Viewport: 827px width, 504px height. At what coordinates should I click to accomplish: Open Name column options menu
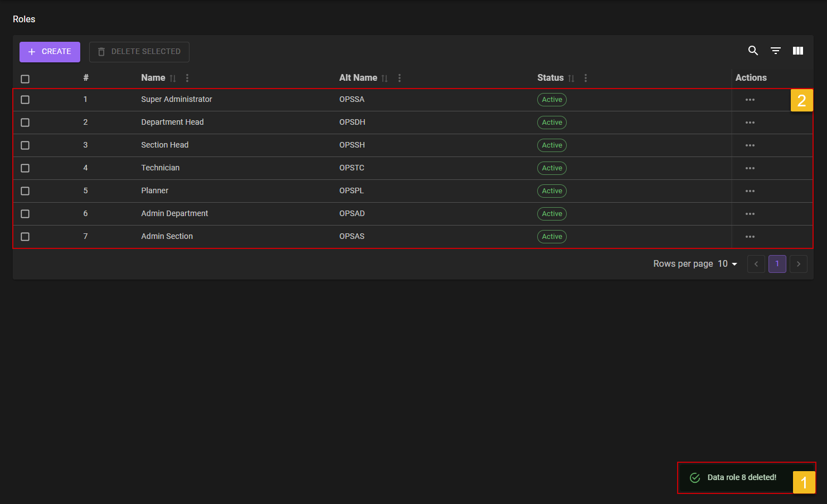pyautogui.click(x=187, y=79)
